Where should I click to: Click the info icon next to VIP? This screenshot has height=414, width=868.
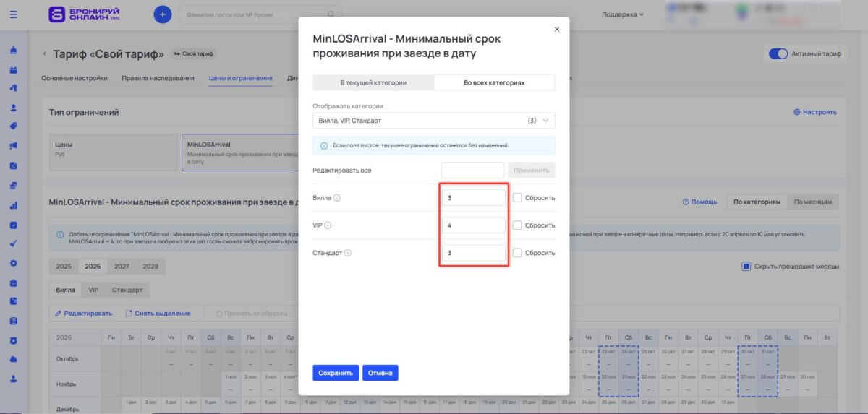coord(328,225)
